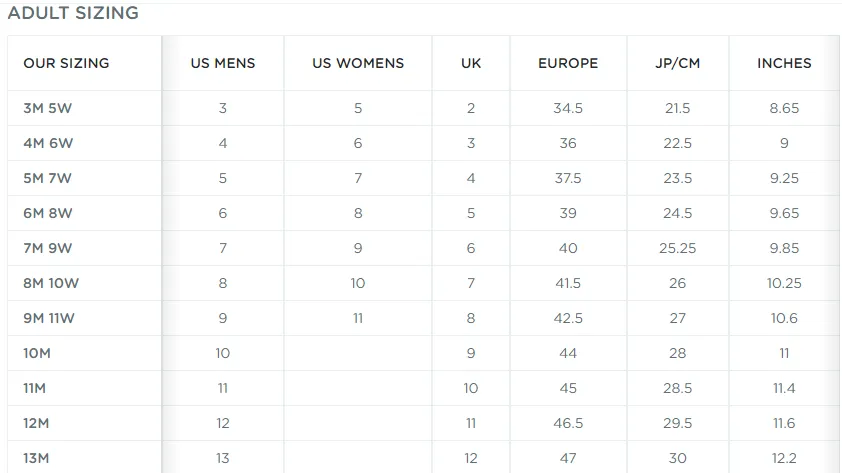Click Europe value 34.5 cell
The height and width of the screenshot is (473, 842).
click(568, 108)
